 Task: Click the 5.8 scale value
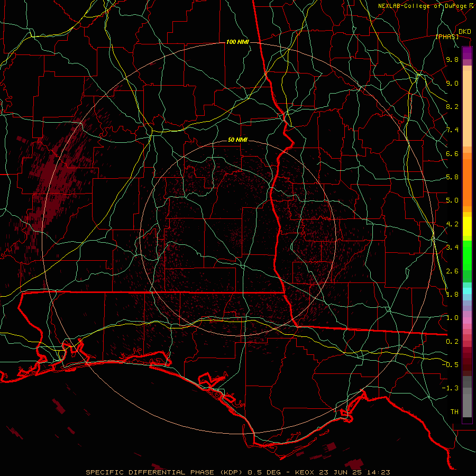(452, 177)
